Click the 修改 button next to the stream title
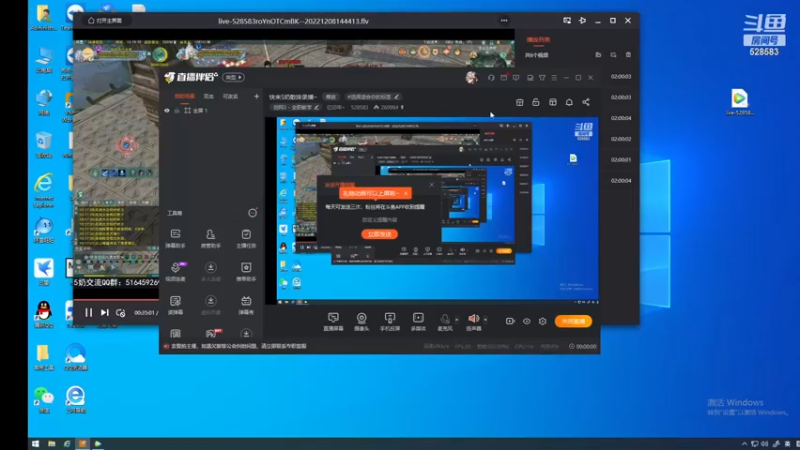This screenshot has width=800, height=450. click(x=331, y=96)
